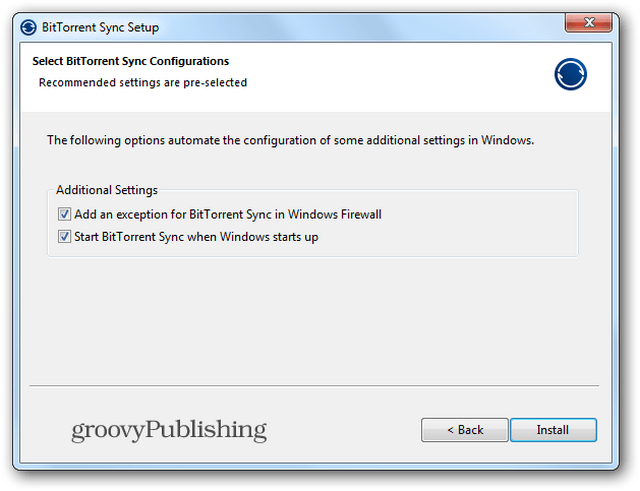This screenshot has height=491, width=640.
Task: Click the 'Additional Settings' group label
Action: click(107, 190)
